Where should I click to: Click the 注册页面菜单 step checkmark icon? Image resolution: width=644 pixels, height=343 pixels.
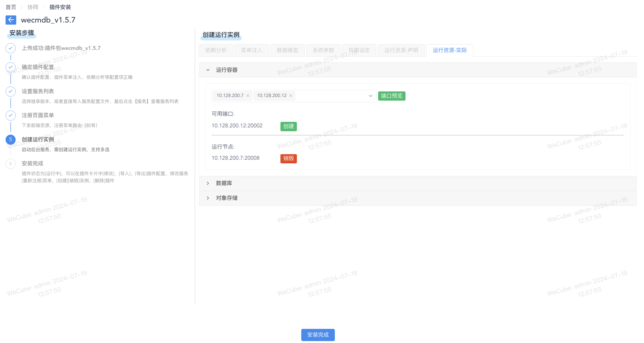click(x=10, y=115)
